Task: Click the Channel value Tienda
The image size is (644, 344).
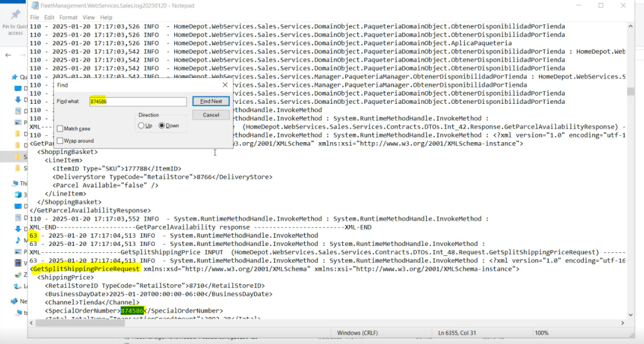Action: 91,302
